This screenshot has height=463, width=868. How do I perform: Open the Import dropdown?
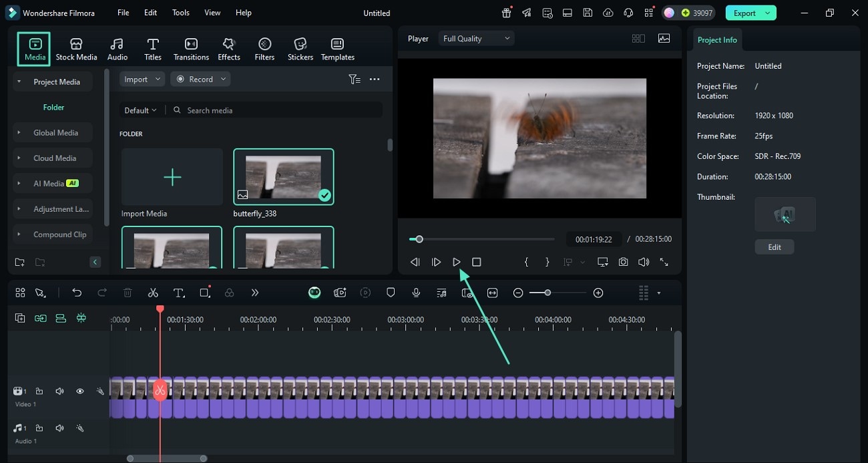coord(142,79)
